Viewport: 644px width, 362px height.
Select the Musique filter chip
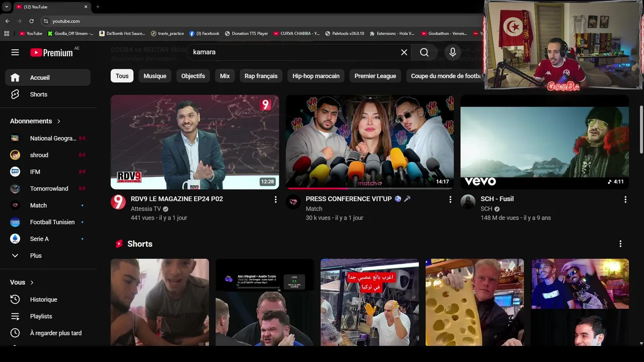155,76
